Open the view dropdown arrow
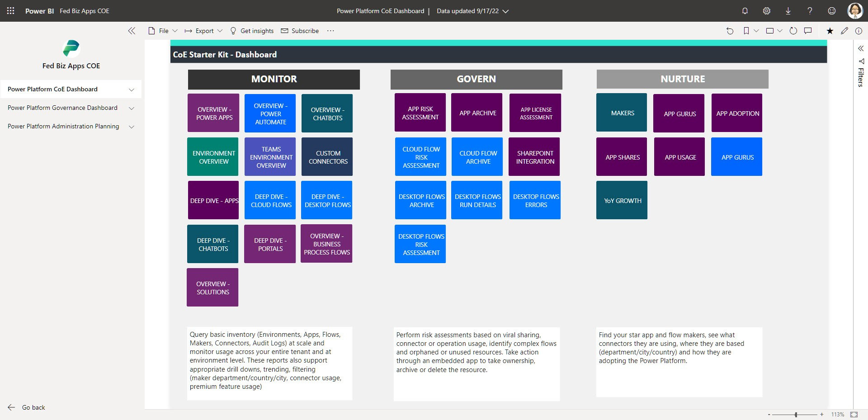Image resolution: width=868 pixels, height=420 pixels. [x=780, y=31]
